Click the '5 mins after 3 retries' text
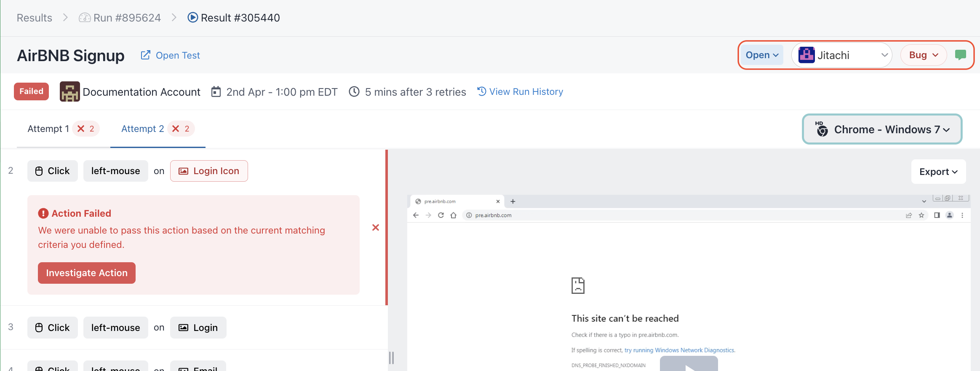 click(415, 91)
